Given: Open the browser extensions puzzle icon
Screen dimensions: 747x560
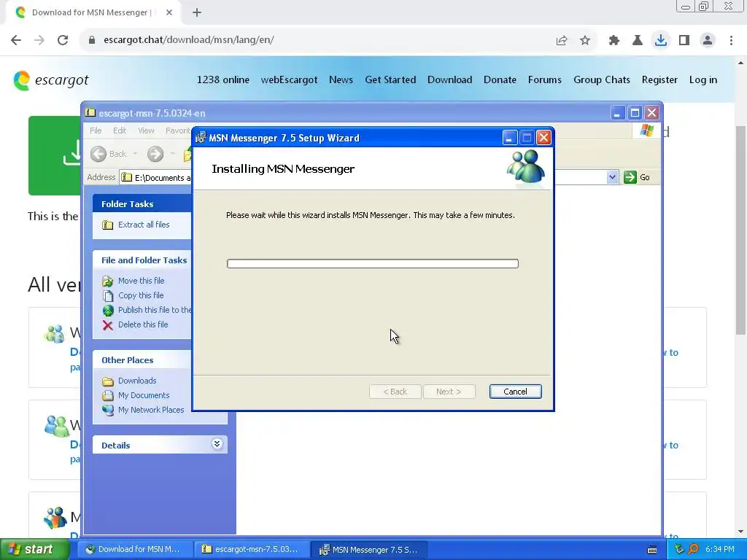Looking at the screenshot, I should [x=614, y=41].
